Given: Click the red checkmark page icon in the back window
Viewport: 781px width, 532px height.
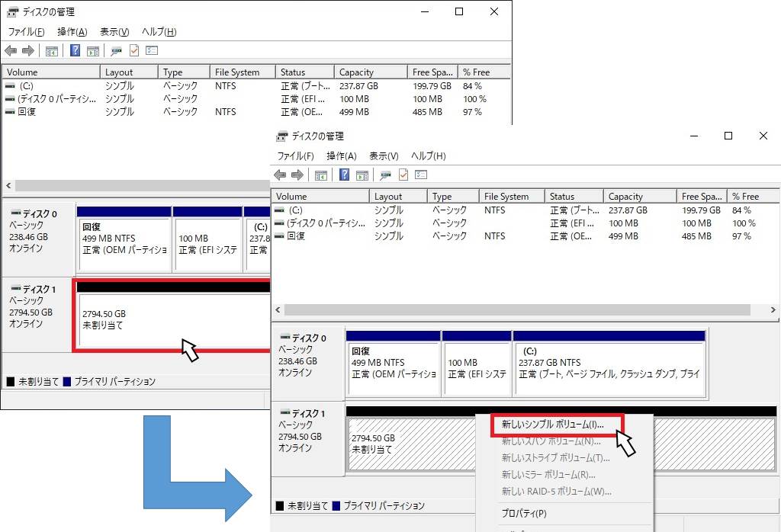Looking at the screenshot, I should (x=134, y=51).
